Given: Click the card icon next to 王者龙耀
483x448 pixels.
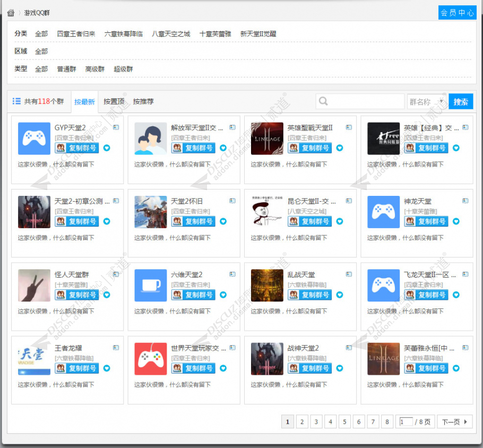Looking at the screenshot, I should 116,348.
